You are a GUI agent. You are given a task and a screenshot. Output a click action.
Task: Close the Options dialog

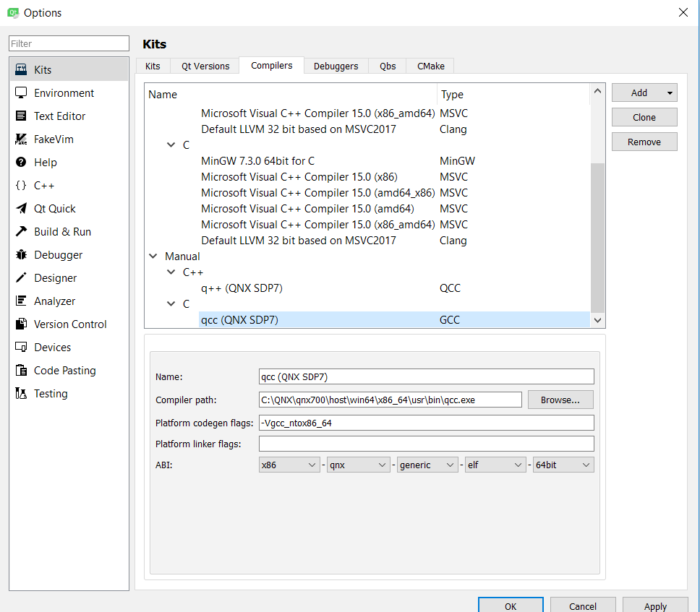pos(683,12)
